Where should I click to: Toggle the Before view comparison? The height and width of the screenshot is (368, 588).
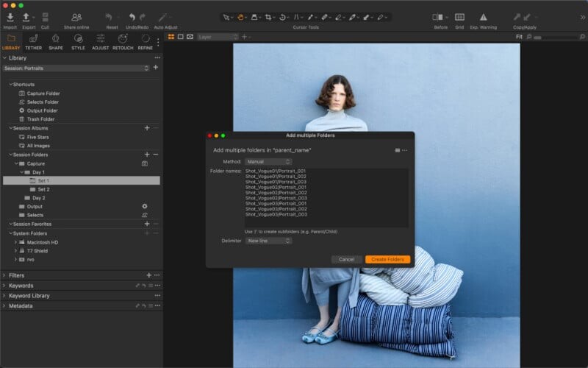[439, 17]
